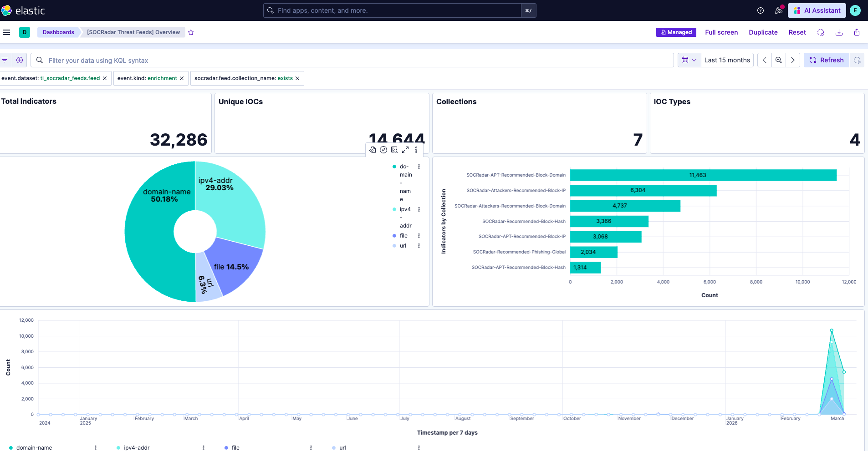Toggle domain-name series in pie legend
The height and width of the screenshot is (451, 868).
click(406, 183)
